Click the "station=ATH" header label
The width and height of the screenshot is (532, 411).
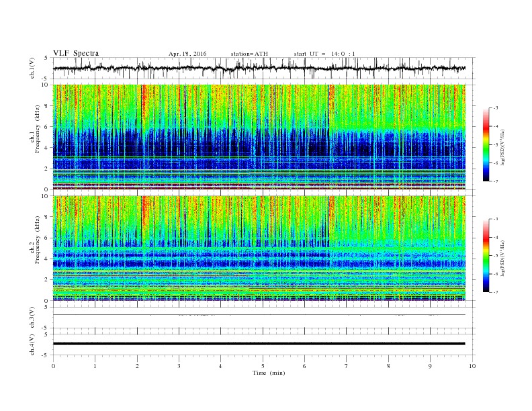point(249,54)
